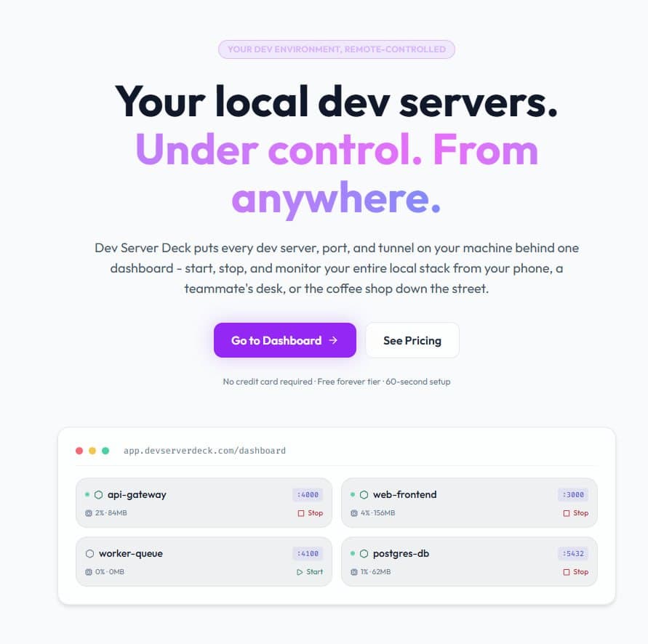Viewport: 648px width, 644px height.
Task: Click the '2% · 84MB' usage text
Action: pyautogui.click(x=111, y=513)
